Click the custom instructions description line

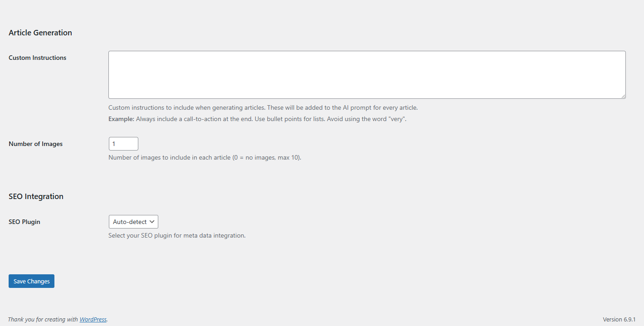pos(263,107)
